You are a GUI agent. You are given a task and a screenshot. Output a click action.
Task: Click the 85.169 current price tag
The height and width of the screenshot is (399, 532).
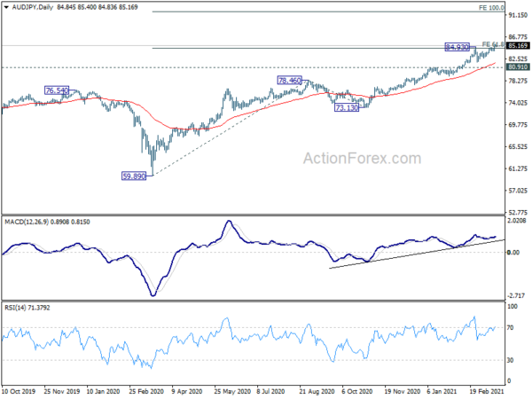tap(518, 45)
